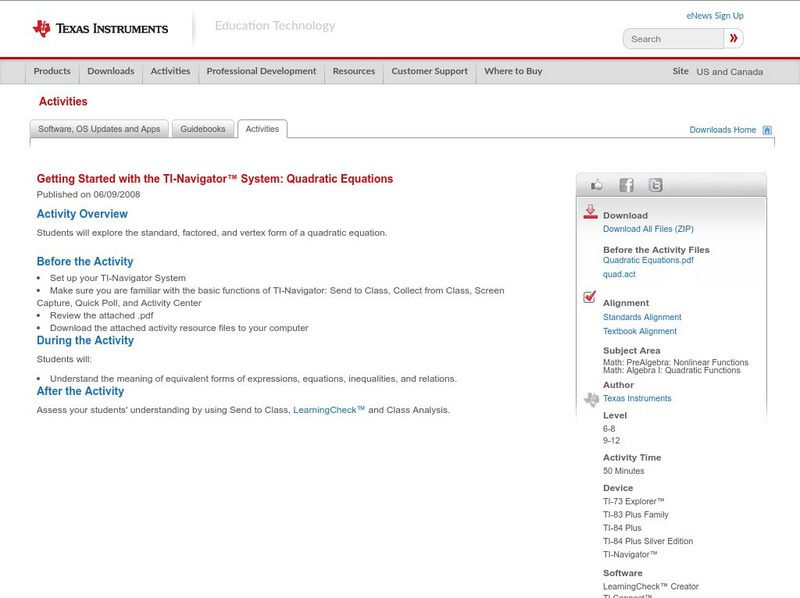Select the Activities tab
Viewport: 800px width, 598px height.
pos(262,129)
